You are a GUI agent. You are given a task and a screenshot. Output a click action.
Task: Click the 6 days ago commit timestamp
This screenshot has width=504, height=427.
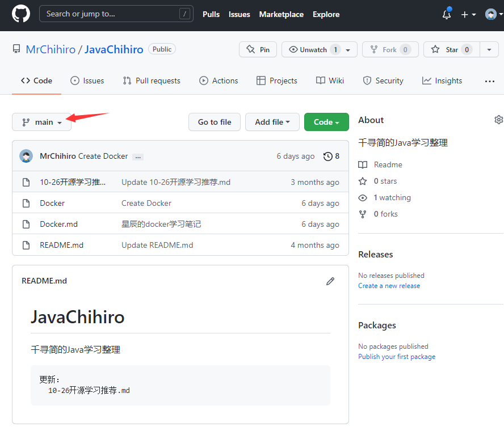(295, 156)
